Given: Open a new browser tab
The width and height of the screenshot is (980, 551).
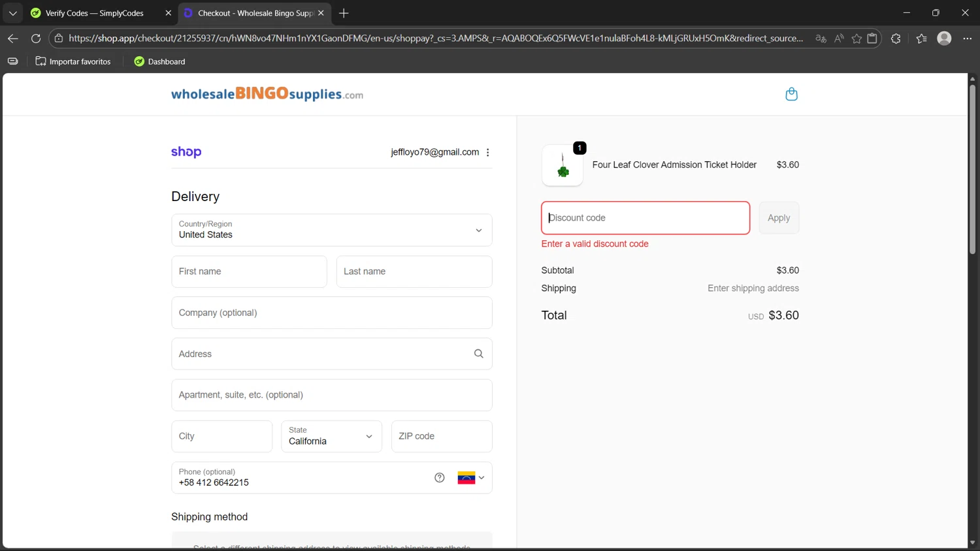Looking at the screenshot, I should [x=344, y=13].
